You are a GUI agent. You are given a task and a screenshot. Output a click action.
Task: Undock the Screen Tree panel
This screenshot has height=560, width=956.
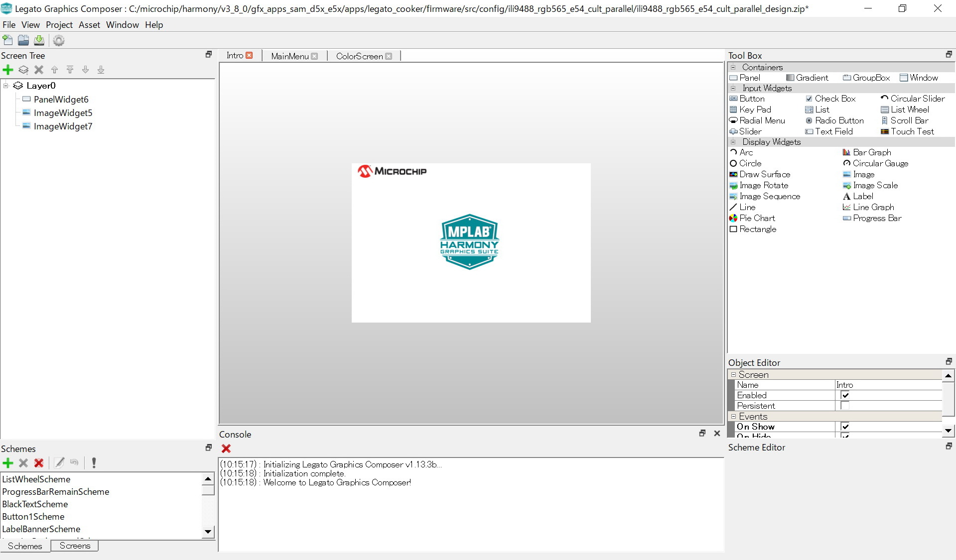click(x=209, y=54)
